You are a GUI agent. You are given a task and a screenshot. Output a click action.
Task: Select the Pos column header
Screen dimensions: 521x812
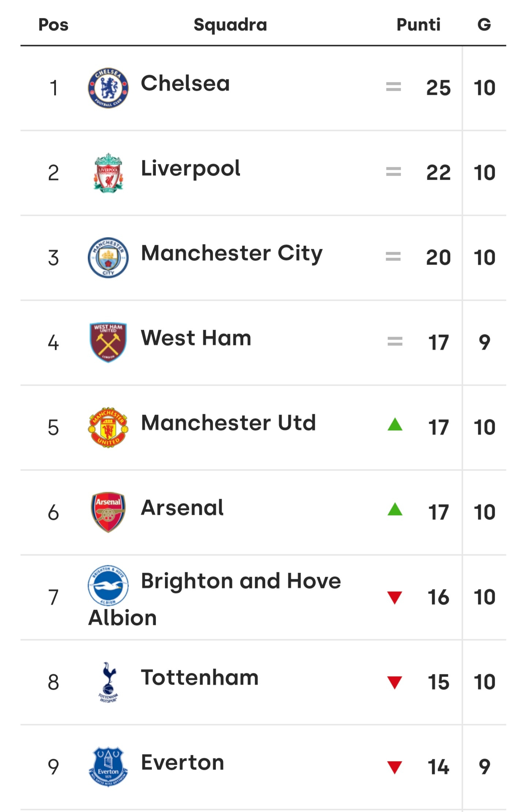click(53, 25)
